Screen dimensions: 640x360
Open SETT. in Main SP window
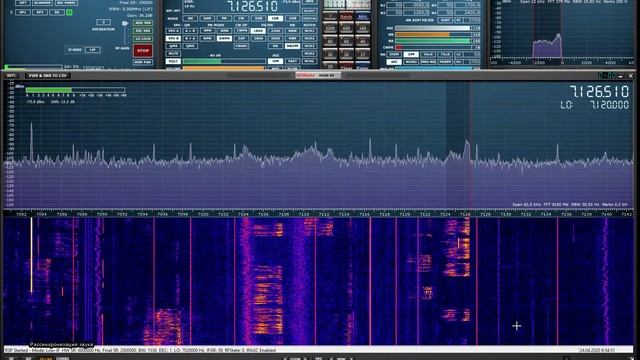click(x=11, y=76)
